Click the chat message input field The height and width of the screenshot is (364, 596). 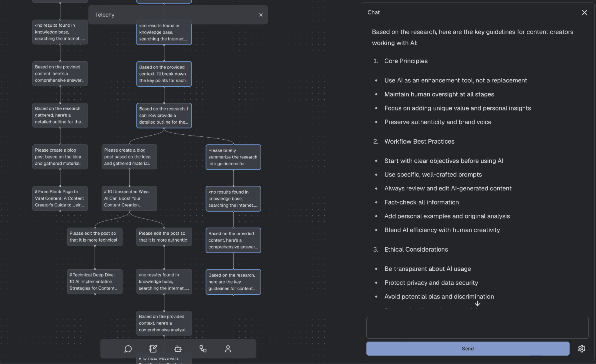pyautogui.click(x=477, y=328)
